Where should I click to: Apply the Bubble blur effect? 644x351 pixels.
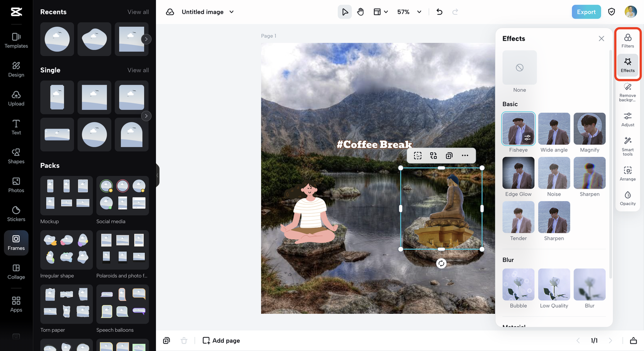click(x=518, y=285)
